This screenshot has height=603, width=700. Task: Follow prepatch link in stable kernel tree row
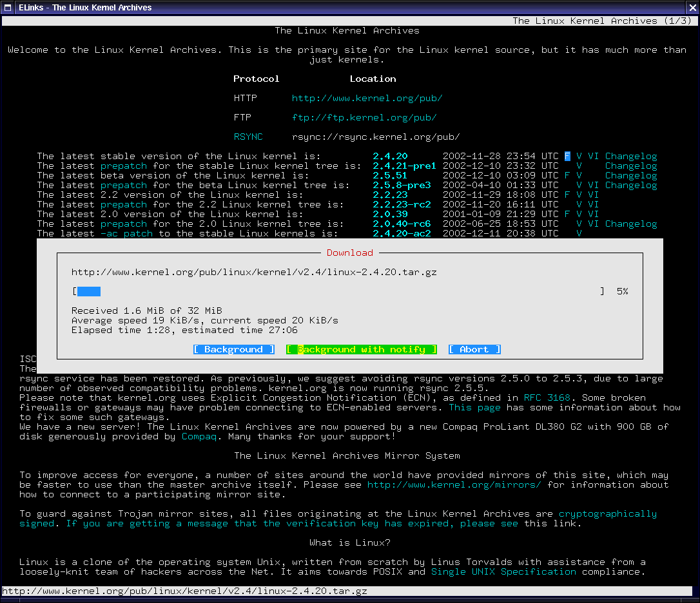[124, 166]
